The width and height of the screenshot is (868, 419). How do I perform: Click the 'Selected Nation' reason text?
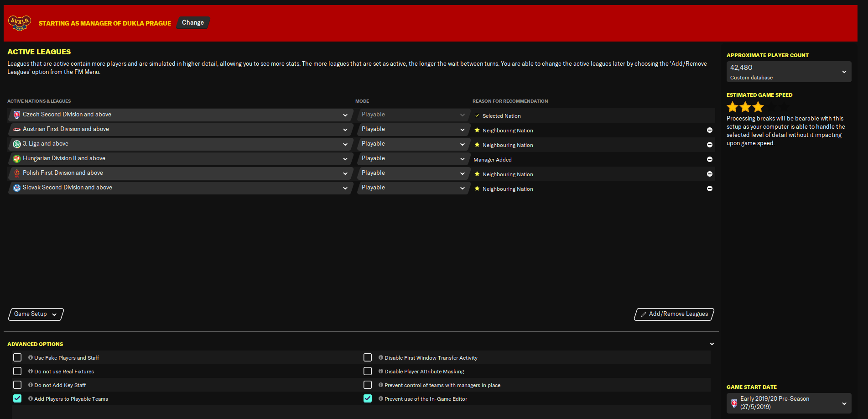[502, 116]
